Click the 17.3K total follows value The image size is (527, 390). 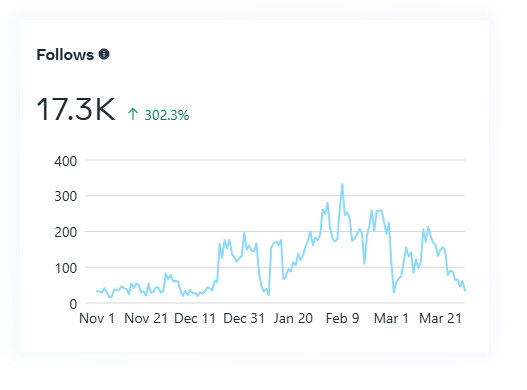coord(76,109)
